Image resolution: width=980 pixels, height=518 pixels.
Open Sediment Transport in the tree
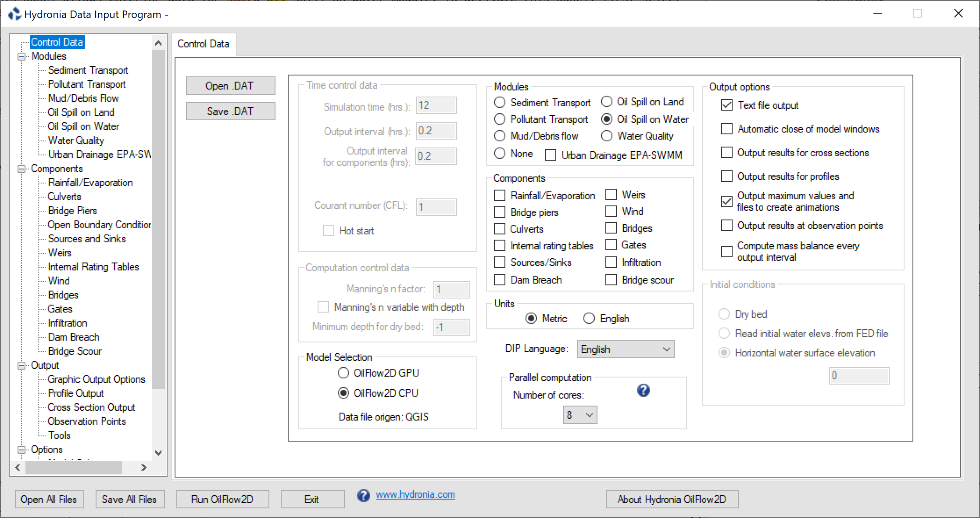pyautogui.click(x=88, y=70)
